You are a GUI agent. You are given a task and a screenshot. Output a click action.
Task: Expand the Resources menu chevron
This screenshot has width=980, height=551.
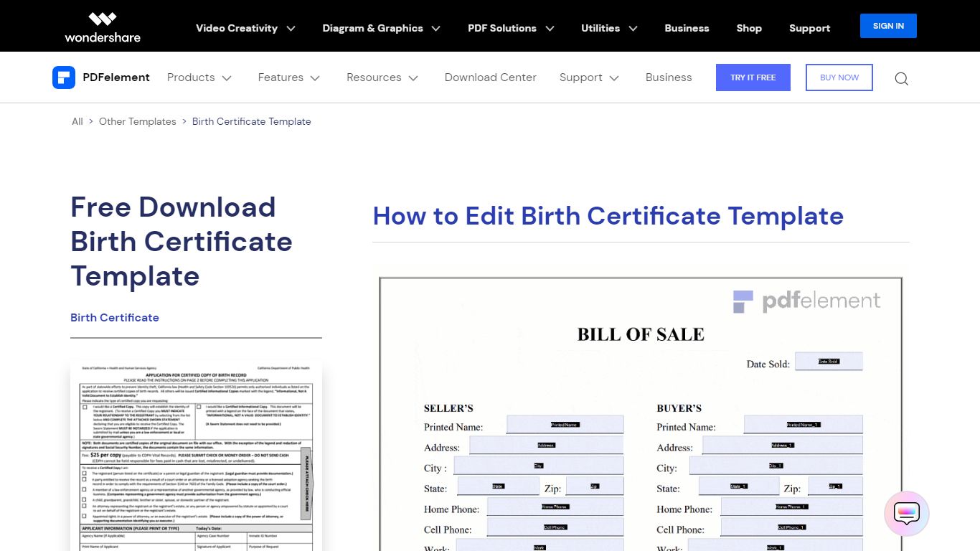(x=413, y=77)
